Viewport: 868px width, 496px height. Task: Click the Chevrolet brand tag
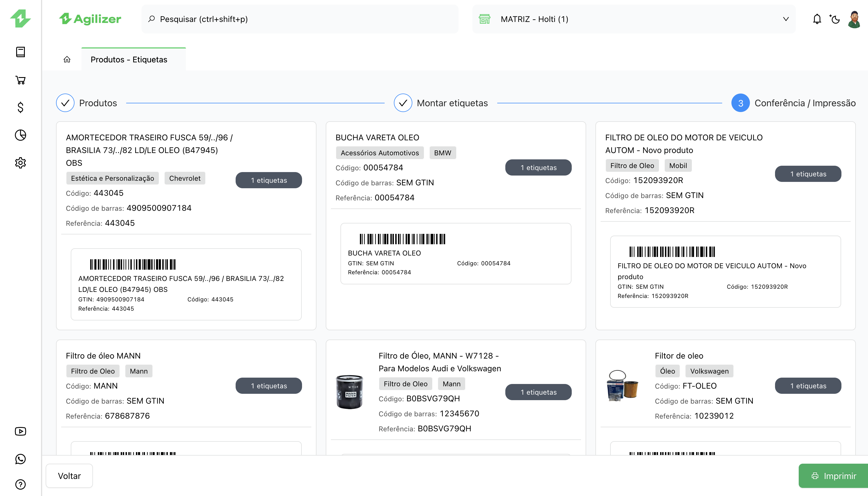click(185, 178)
